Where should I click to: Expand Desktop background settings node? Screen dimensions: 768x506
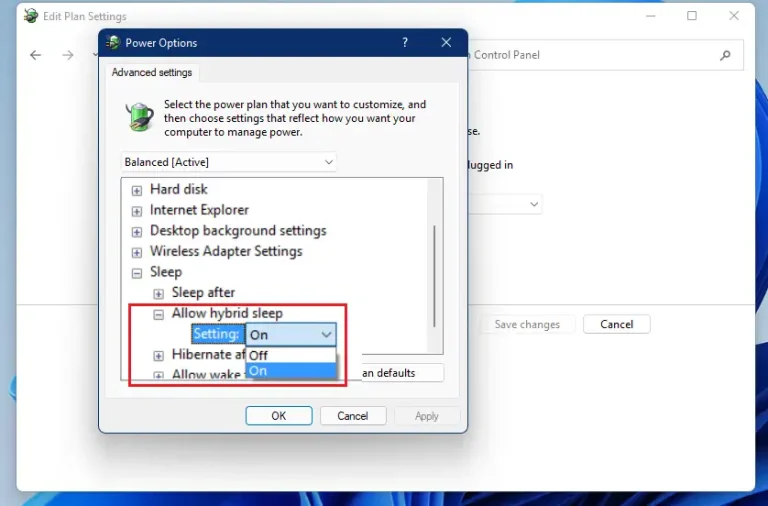(137, 232)
